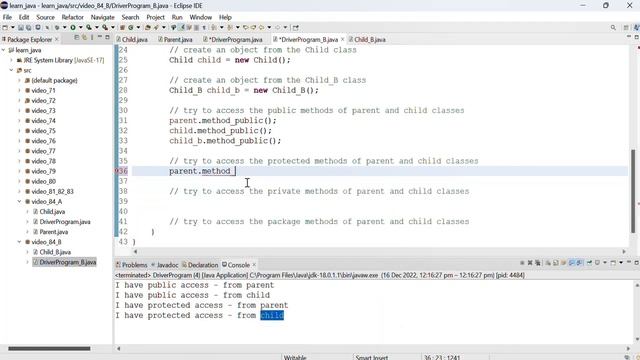Click the editor vertical scrollbar thumb
640x360 pixels.
633,191
